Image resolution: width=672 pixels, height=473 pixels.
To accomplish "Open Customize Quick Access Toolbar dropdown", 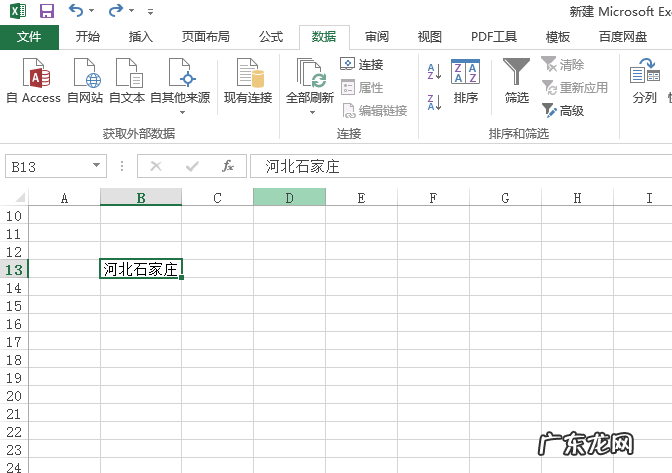I will click(150, 12).
